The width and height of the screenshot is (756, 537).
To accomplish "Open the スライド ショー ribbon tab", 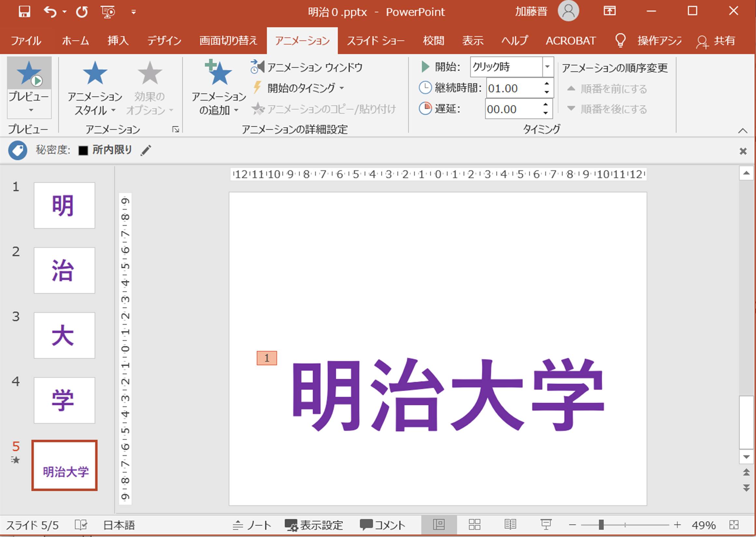I will (x=376, y=41).
